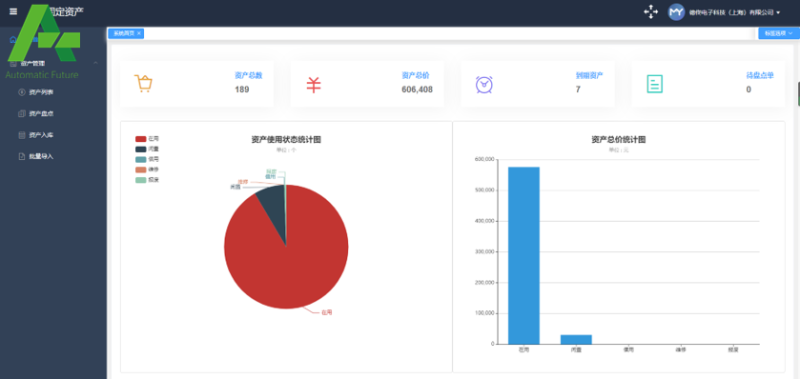The image size is (800, 379).
Task: Open the 标签选项 dropdown button
Action: click(x=779, y=33)
